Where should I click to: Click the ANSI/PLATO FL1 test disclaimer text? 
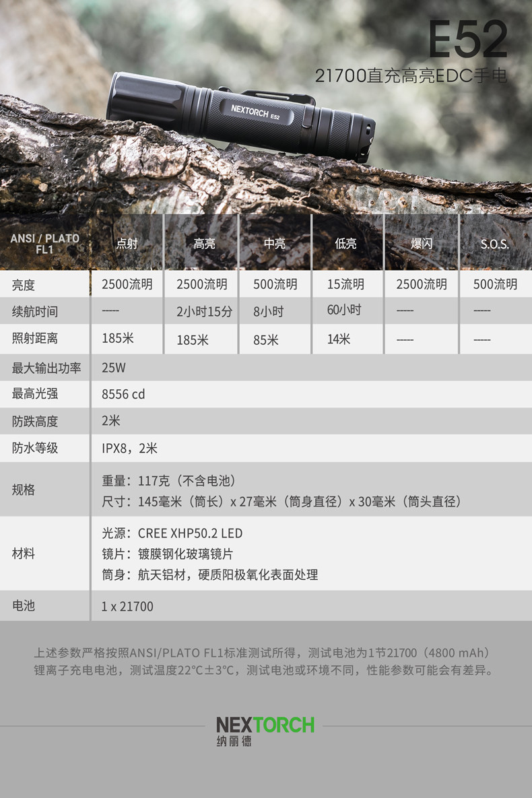[264, 661]
